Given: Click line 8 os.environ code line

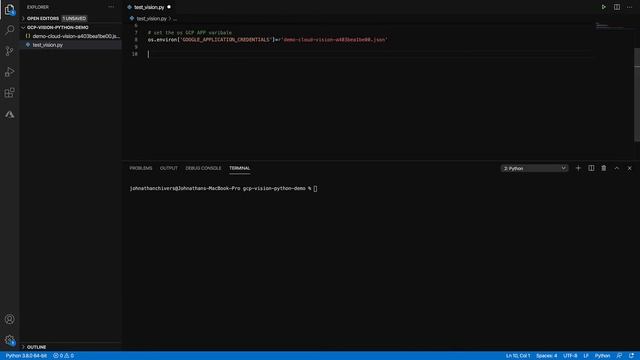Looking at the screenshot, I should pos(267,40).
